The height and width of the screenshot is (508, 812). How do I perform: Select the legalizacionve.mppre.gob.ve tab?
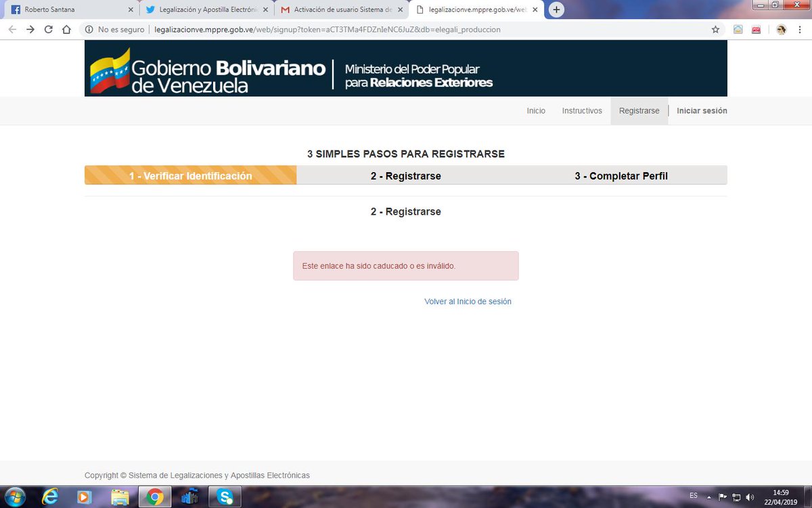476,10
